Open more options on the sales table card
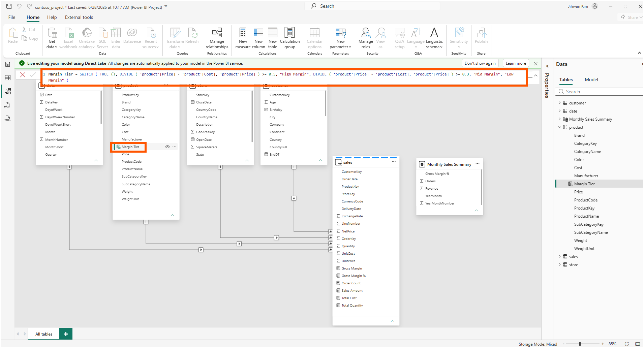644x348 pixels. (x=394, y=162)
